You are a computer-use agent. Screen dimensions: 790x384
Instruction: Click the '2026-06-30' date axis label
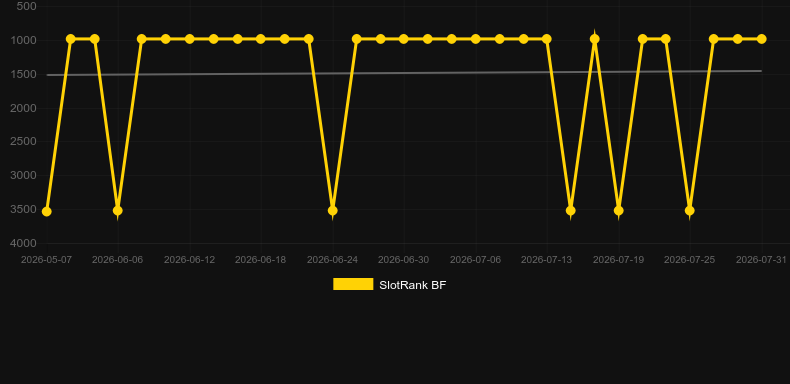coord(404,260)
